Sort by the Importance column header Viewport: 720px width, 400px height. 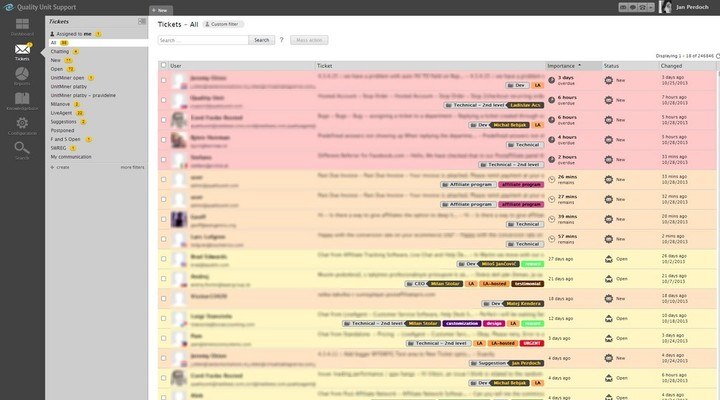(x=573, y=66)
